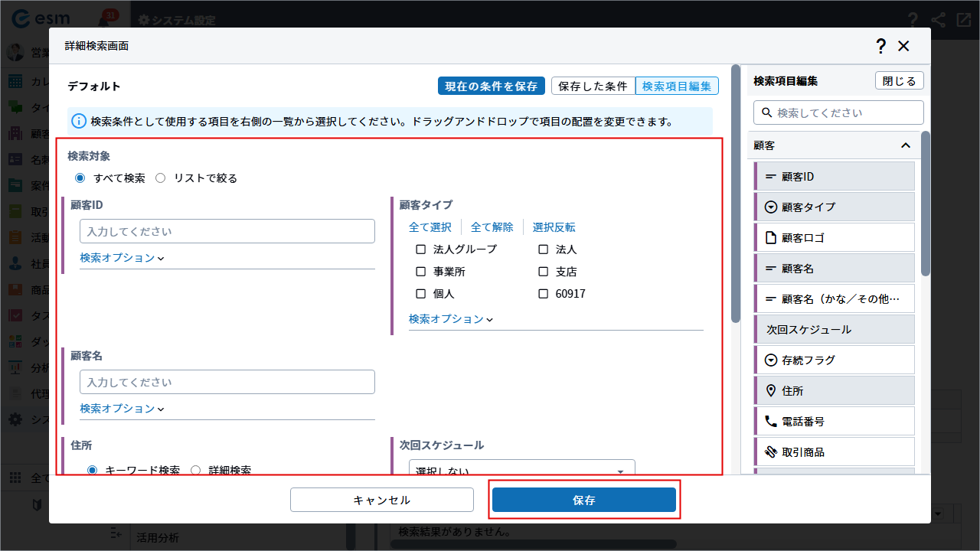The width and height of the screenshot is (980, 551).
Task: Select the 検索項目編集 tab
Action: 677,86
